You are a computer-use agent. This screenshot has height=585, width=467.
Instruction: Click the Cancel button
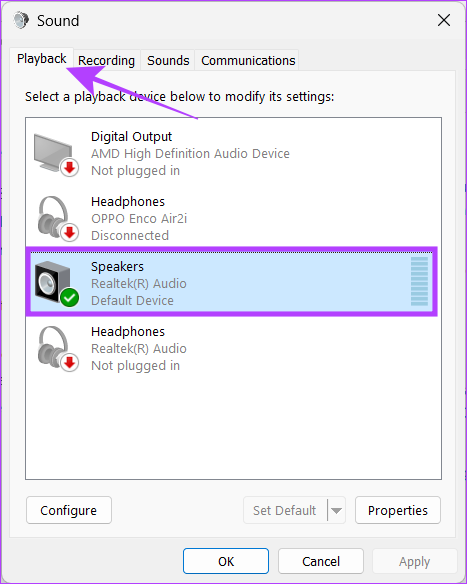point(321,561)
